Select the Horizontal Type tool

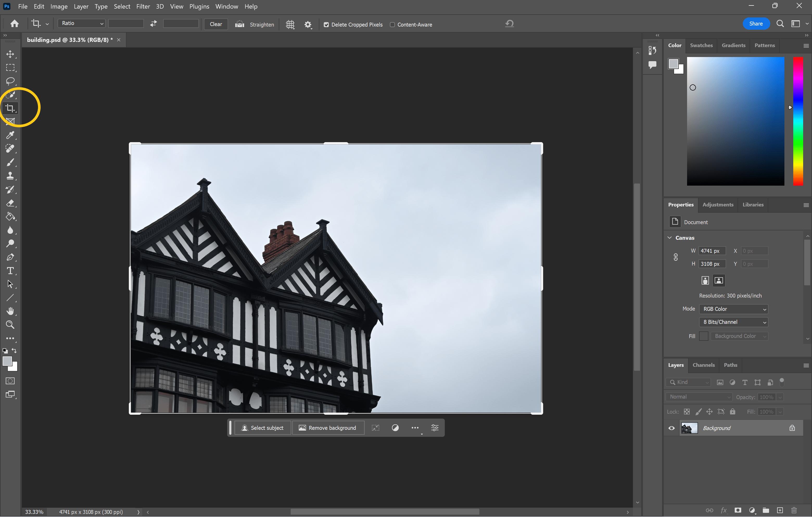point(10,271)
